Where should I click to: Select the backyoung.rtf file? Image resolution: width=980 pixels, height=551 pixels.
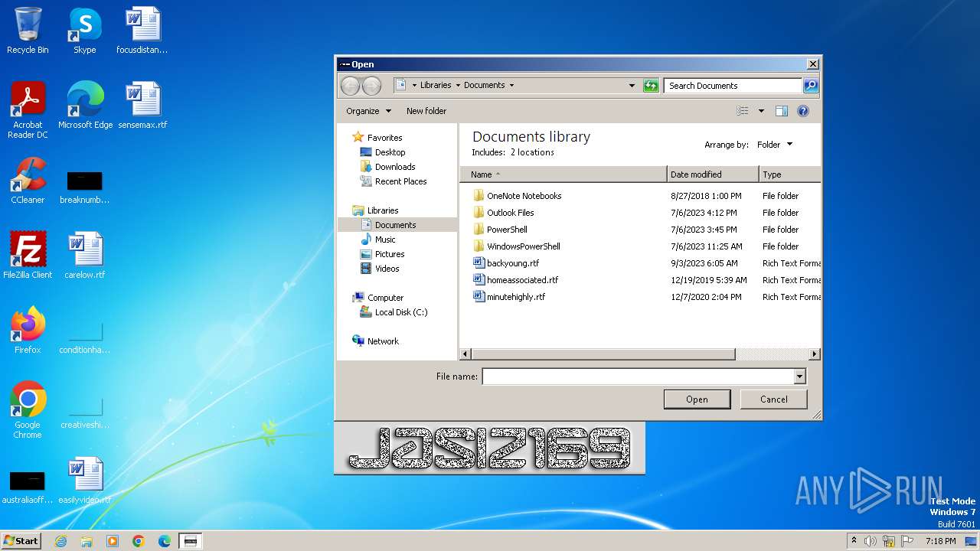click(513, 263)
